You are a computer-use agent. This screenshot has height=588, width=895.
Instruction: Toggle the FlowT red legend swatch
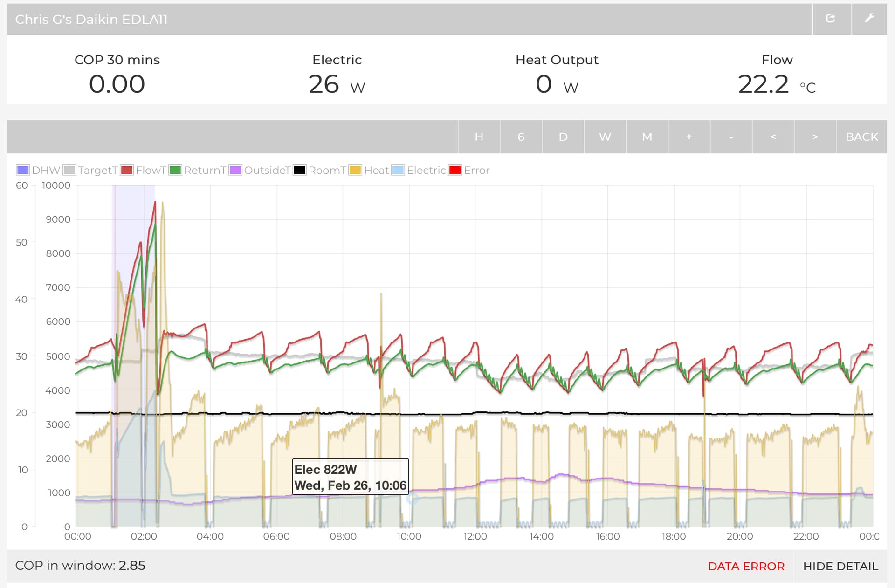pos(127,170)
